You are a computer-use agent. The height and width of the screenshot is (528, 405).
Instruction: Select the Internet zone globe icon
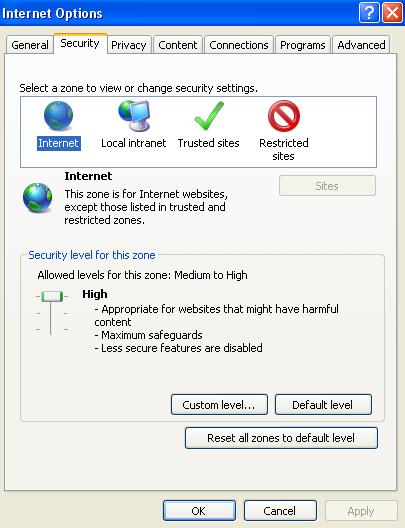[59, 116]
